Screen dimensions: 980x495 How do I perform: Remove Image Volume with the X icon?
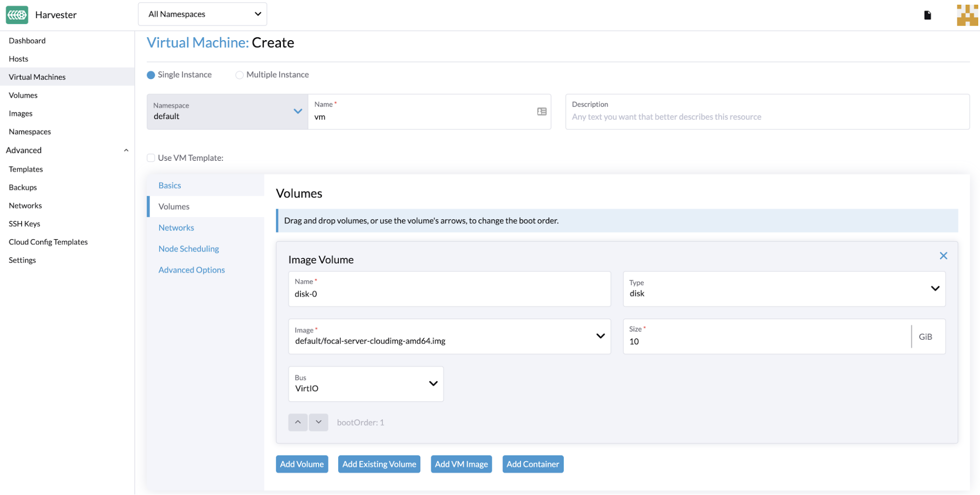coord(943,256)
